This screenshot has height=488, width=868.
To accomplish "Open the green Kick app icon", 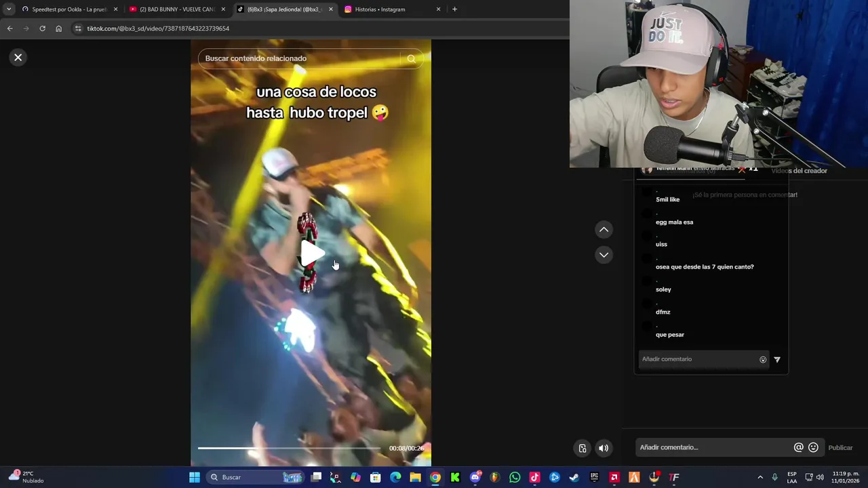I will point(455,477).
